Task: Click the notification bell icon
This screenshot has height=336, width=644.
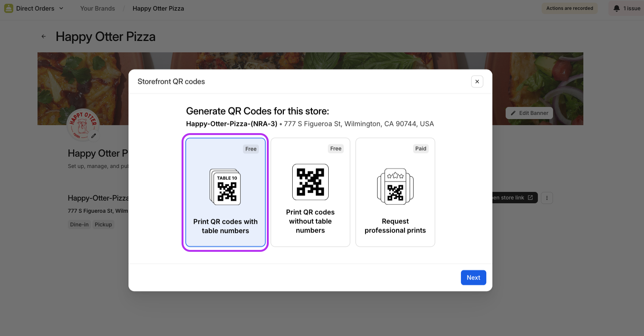Action: coord(616,8)
